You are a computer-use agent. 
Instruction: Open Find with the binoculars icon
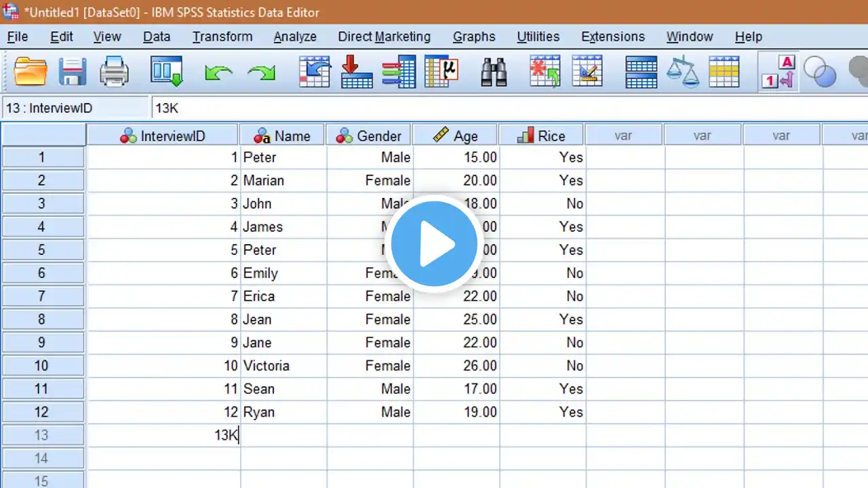[494, 71]
